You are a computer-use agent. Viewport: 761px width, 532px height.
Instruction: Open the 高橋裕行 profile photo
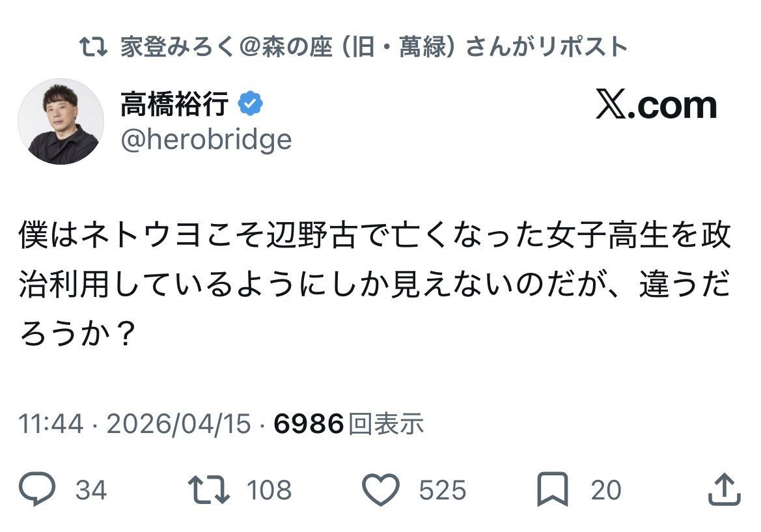[61, 121]
